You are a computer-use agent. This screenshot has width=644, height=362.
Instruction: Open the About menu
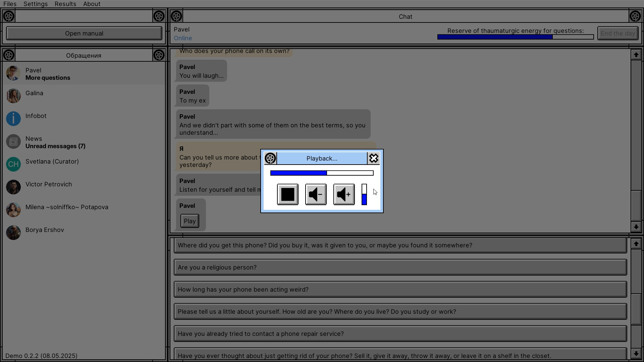pyautogui.click(x=91, y=4)
